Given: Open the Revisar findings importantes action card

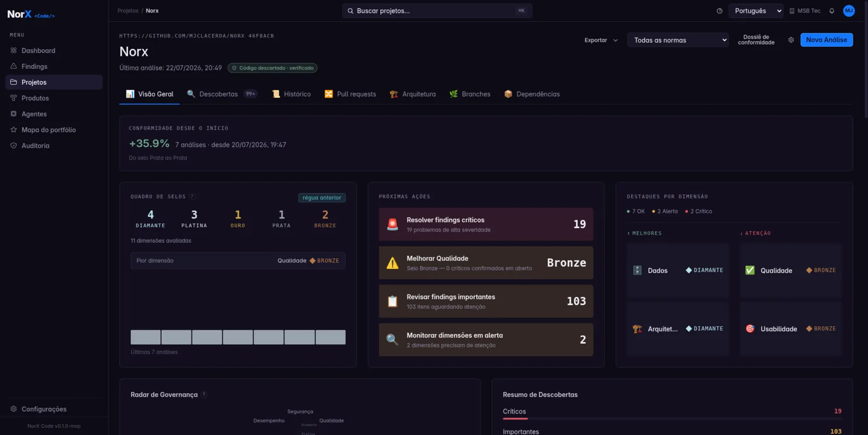Looking at the screenshot, I should click(486, 301).
